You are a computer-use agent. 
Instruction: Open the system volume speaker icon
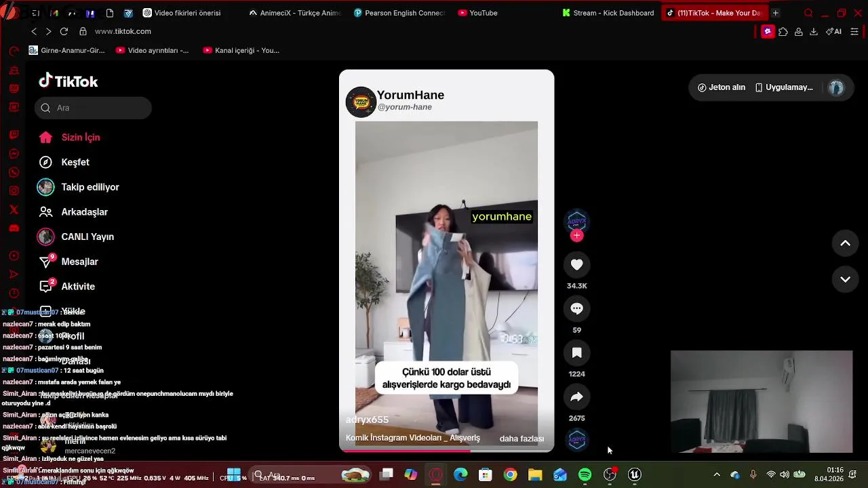click(785, 474)
